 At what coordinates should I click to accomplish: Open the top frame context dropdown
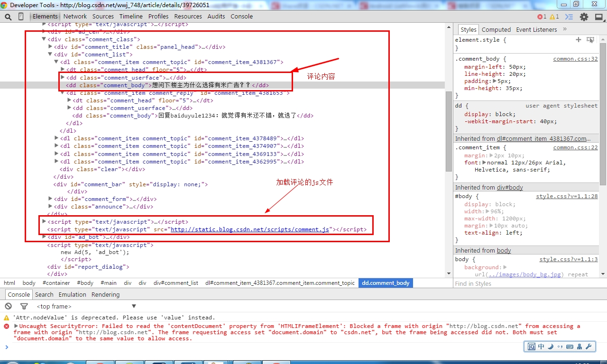pyautogui.click(x=86, y=306)
